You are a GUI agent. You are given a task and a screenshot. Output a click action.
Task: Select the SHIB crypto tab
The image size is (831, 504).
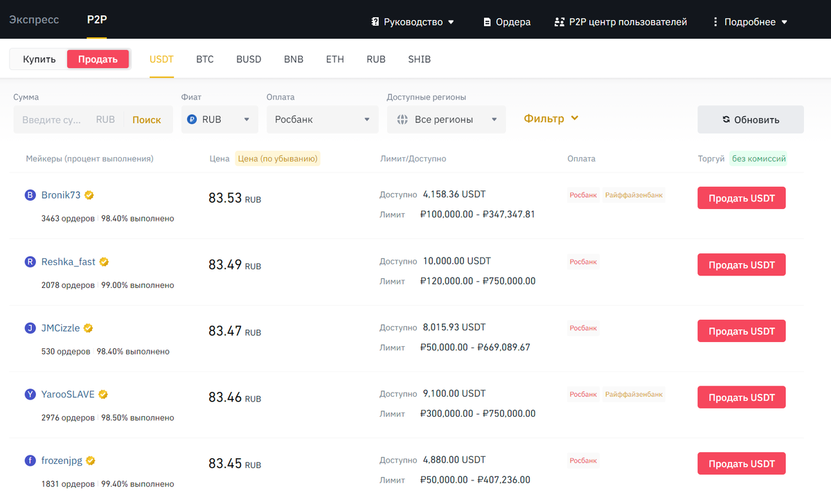pyautogui.click(x=420, y=60)
